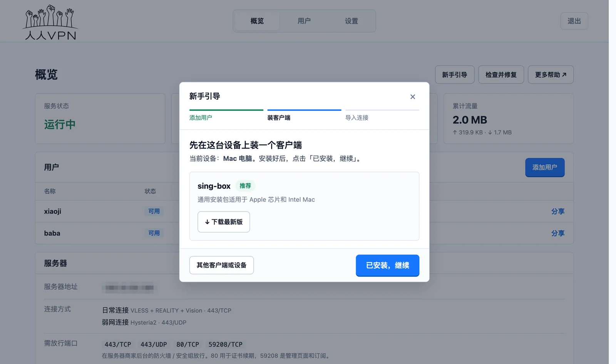Click the page scrollbar on the right edge
Image resolution: width=616 pixels, height=364 pixels.
click(x=612, y=182)
